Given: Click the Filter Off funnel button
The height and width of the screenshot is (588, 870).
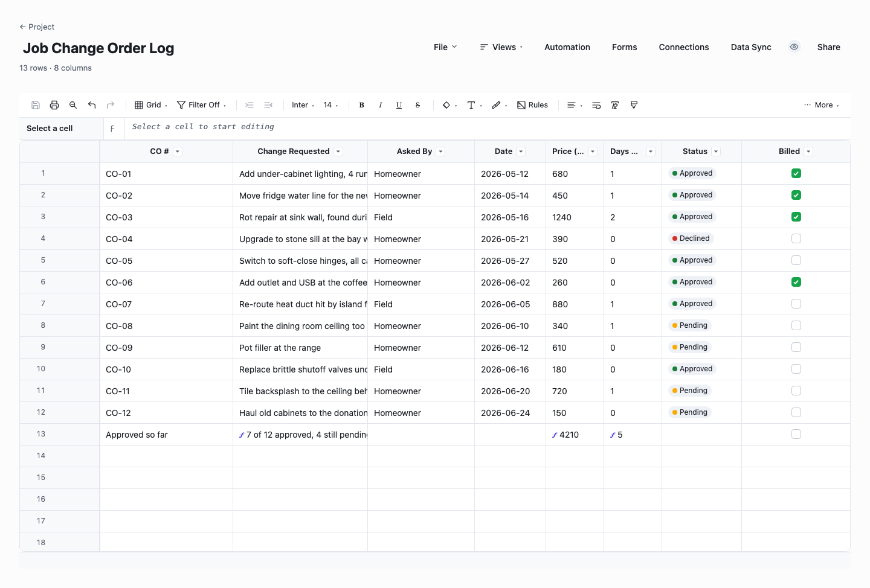Looking at the screenshot, I should [x=201, y=105].
